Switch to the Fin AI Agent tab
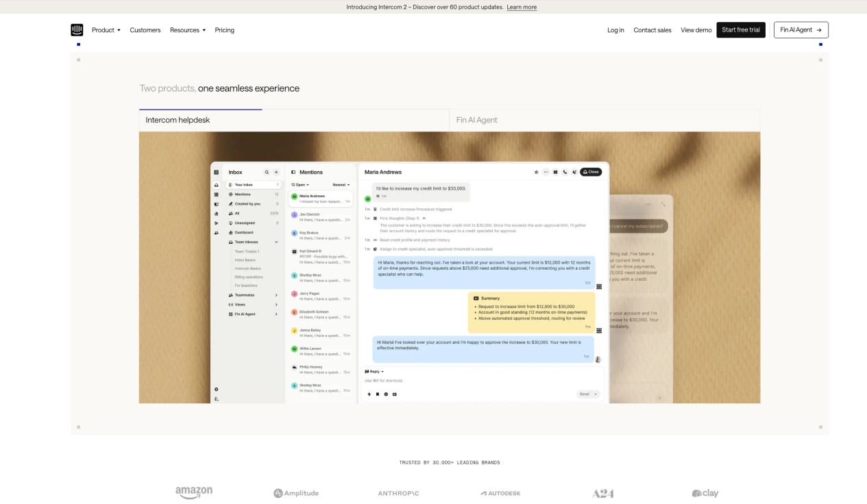 (605, 120)
